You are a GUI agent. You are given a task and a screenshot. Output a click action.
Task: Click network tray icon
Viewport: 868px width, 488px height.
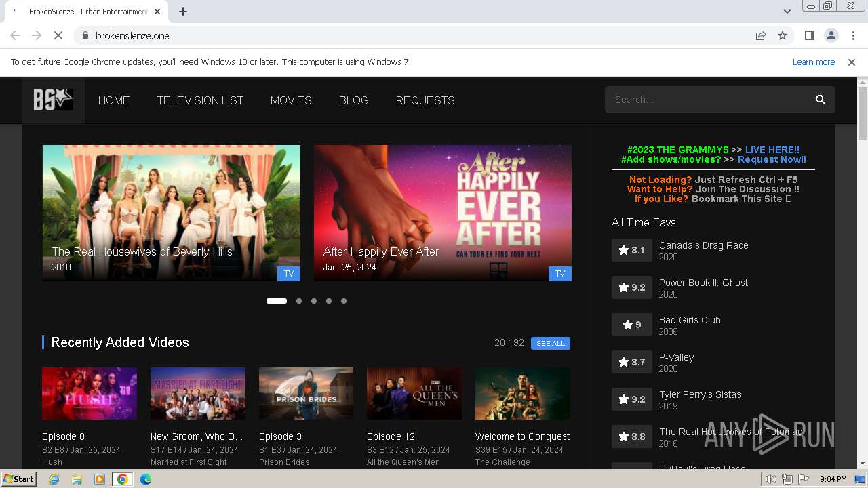coord(787,479)
